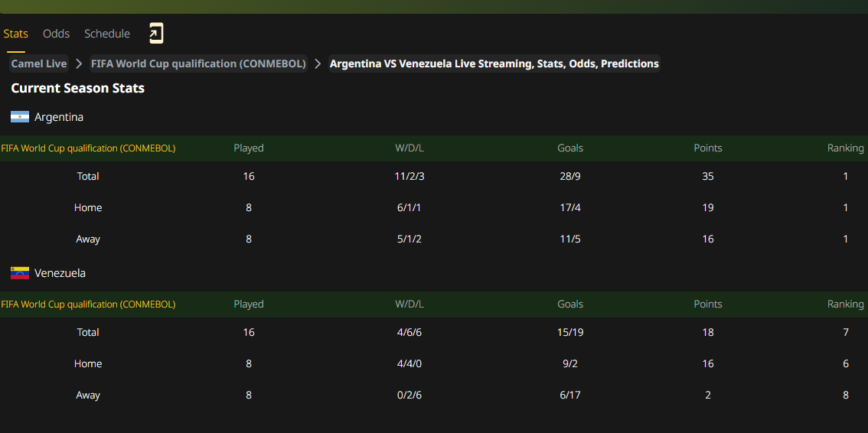The image size is (868, 433).
Task: Click Argentina VS Venezuela Live Streaming breadcrumb
Action: (x=494, y=63)
